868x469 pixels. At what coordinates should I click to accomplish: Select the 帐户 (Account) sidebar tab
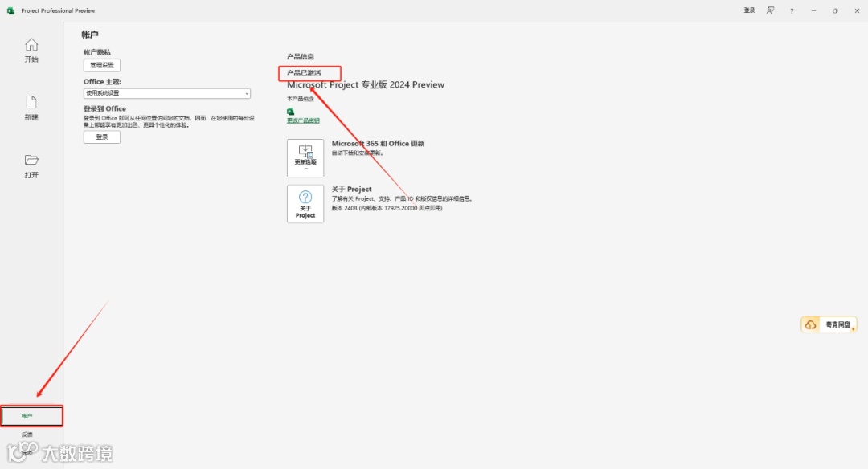31,416
